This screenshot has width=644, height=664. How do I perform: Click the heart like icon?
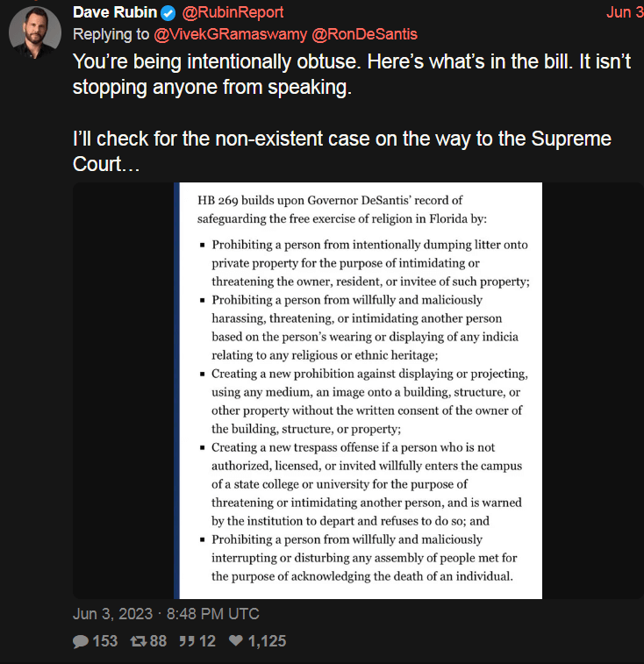tap(236, 640)
